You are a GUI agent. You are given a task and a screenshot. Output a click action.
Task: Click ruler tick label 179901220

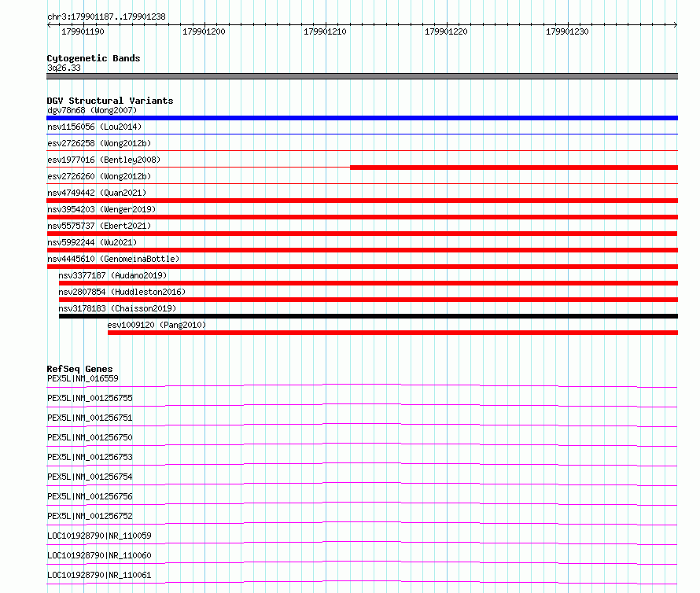click(446, 31)
